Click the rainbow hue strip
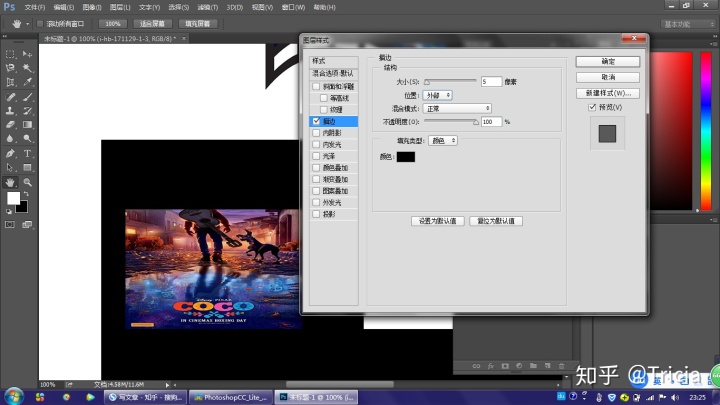Screen dimensions: 720x405 (706, 131)
